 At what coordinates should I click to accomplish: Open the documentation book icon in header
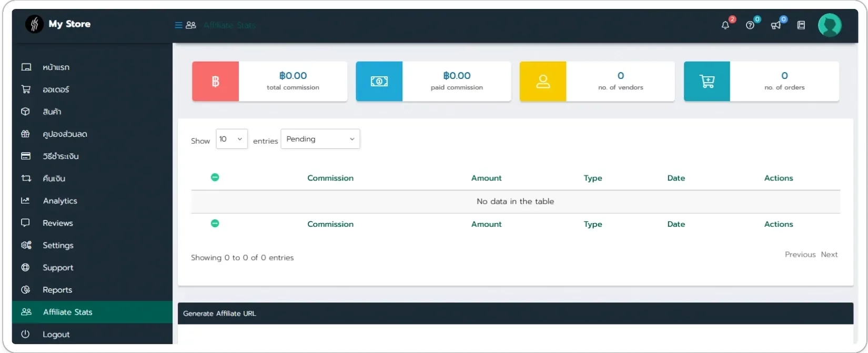801,25
